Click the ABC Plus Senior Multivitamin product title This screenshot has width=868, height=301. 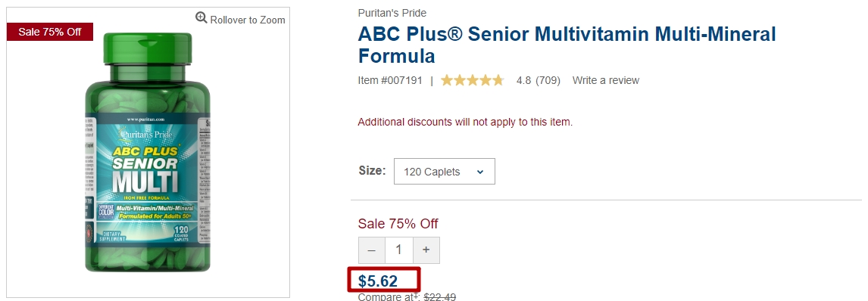click(x=567, y=45)
